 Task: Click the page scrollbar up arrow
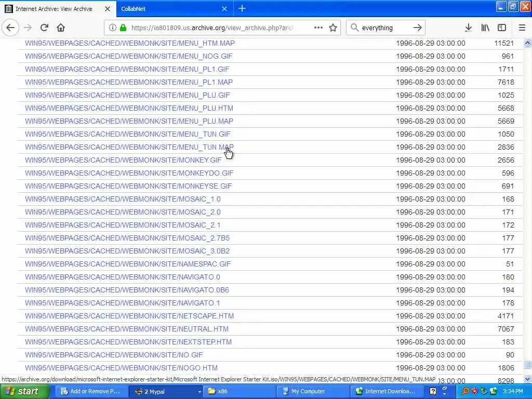click(528, 43)
